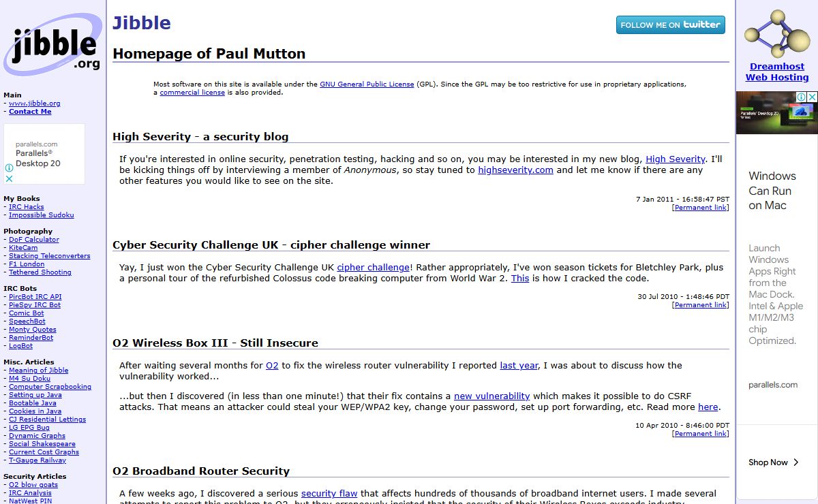Image resolution: width=818 pixels, height=504 pixels.
Task: Follow the 'new vulnerability' link
Action: [x=491, y=396]
